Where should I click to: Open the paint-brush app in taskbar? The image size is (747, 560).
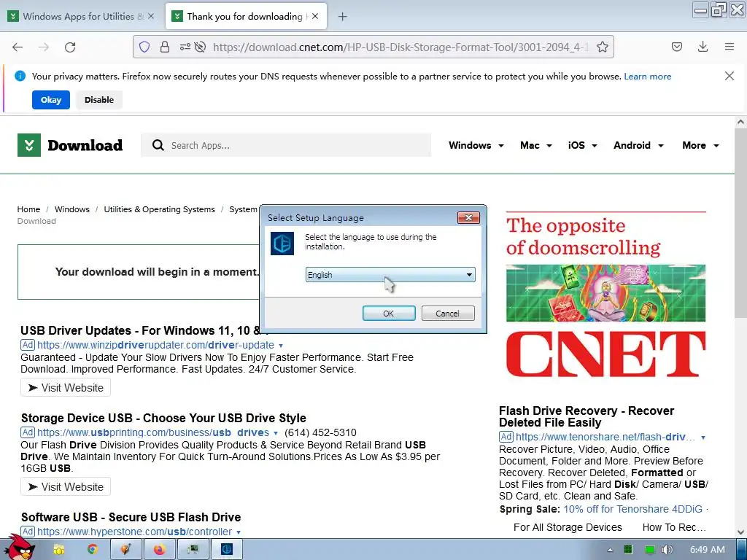126,550
